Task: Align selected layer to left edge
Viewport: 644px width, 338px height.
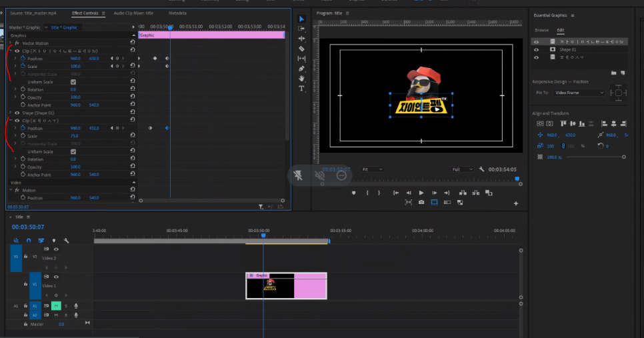Action: click(604, 123)
